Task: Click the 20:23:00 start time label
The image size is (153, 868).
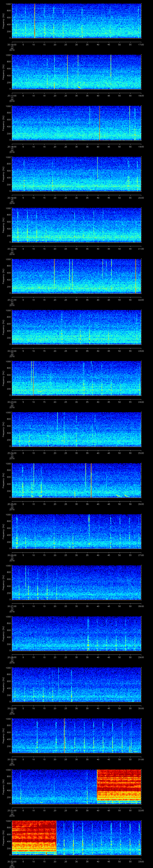Action: (x=12, y=402)
